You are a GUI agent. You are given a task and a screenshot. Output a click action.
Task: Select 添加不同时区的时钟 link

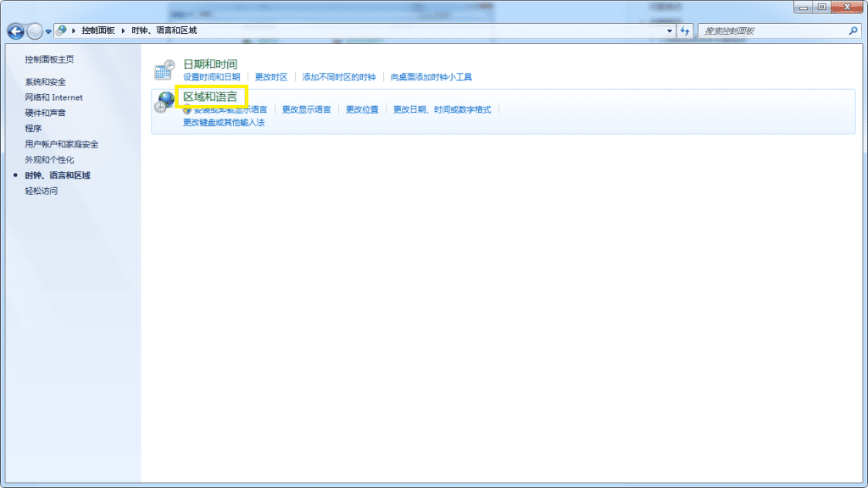tap(339, 77)
